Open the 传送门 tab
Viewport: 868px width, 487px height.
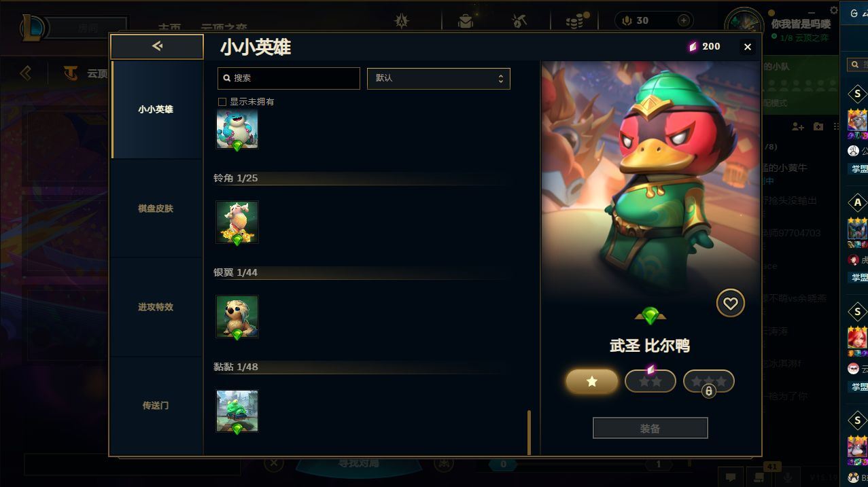point(156,405)
